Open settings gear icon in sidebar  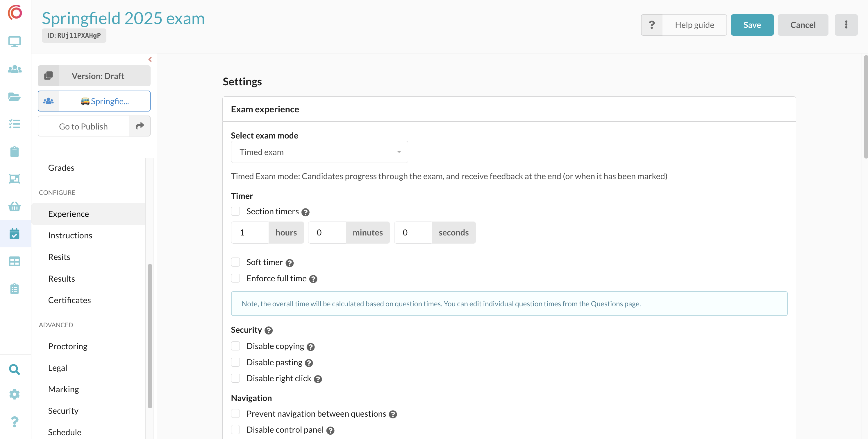pos(15,394)
